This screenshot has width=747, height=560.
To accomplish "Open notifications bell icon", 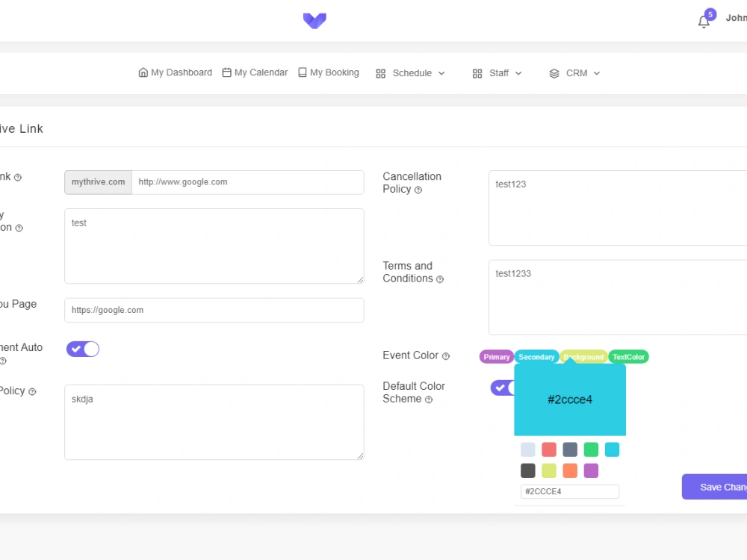I will coord(703,22).
